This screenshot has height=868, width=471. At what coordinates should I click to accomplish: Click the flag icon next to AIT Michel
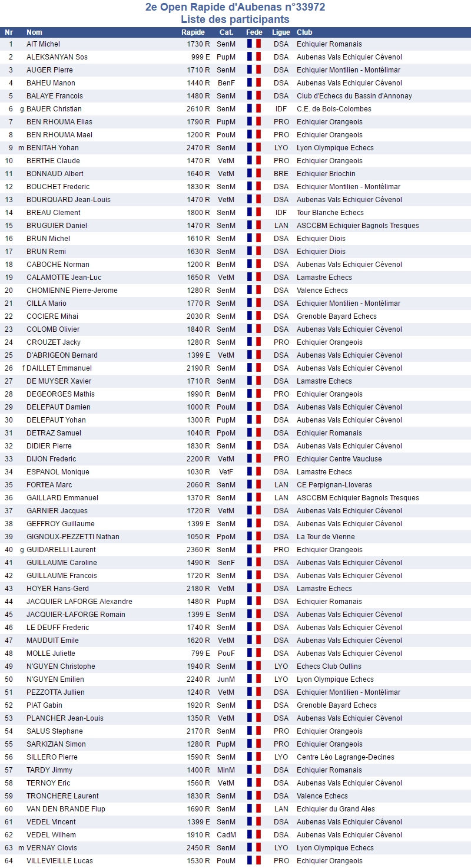coord(254,44)
